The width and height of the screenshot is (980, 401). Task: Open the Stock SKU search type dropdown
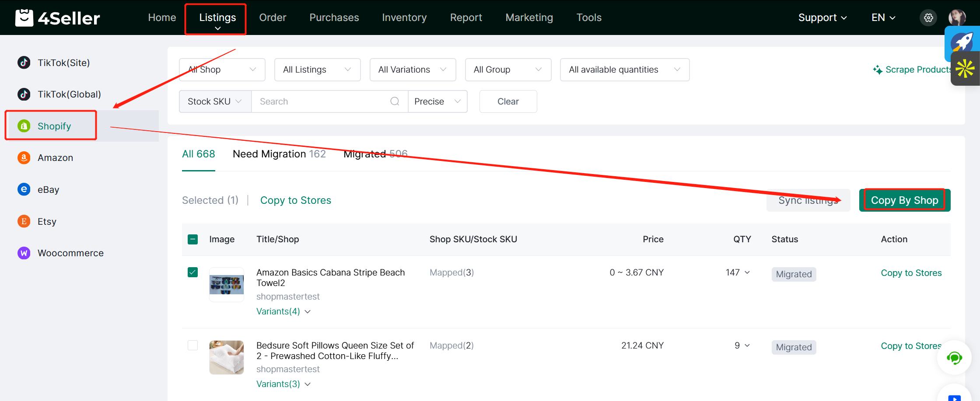(x=215, y=101)
